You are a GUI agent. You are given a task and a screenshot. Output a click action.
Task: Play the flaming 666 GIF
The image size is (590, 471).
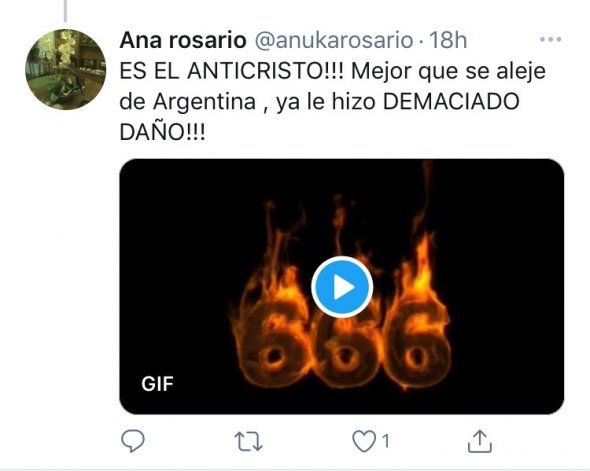tap(342, 287)
